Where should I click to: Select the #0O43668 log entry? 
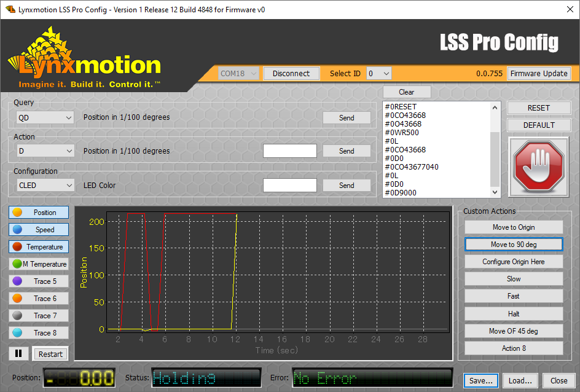[403, 124]
